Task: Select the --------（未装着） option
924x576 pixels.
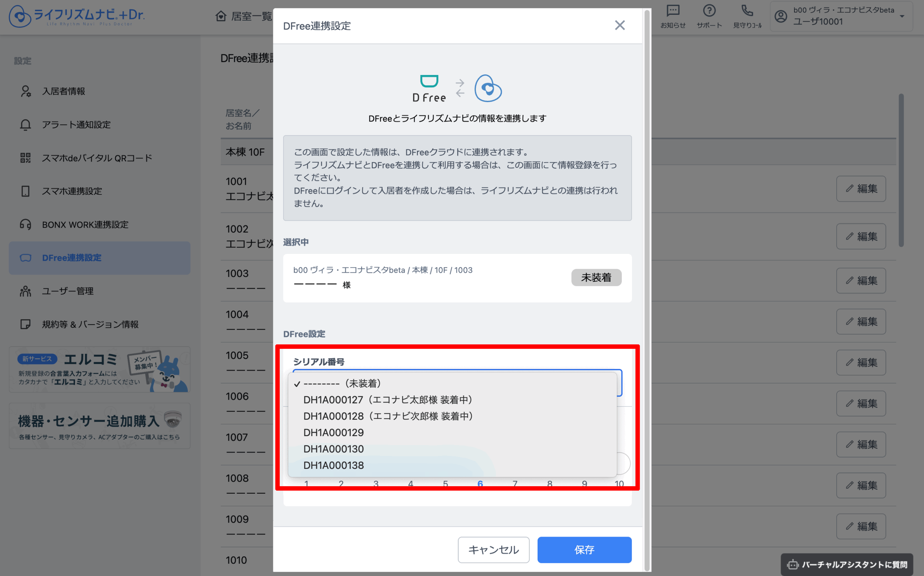Action: click(452, 383)
